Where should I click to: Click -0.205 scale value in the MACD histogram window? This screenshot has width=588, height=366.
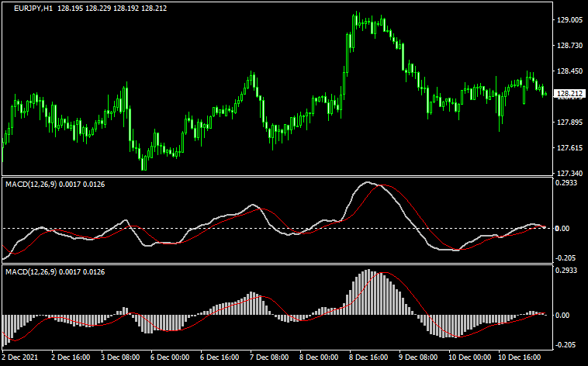[x=566, y=344]
